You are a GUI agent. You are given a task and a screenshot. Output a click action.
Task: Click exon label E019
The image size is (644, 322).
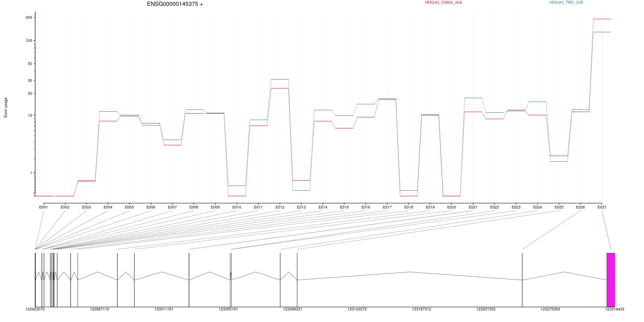pyautogui.click(x=430, y=207)
